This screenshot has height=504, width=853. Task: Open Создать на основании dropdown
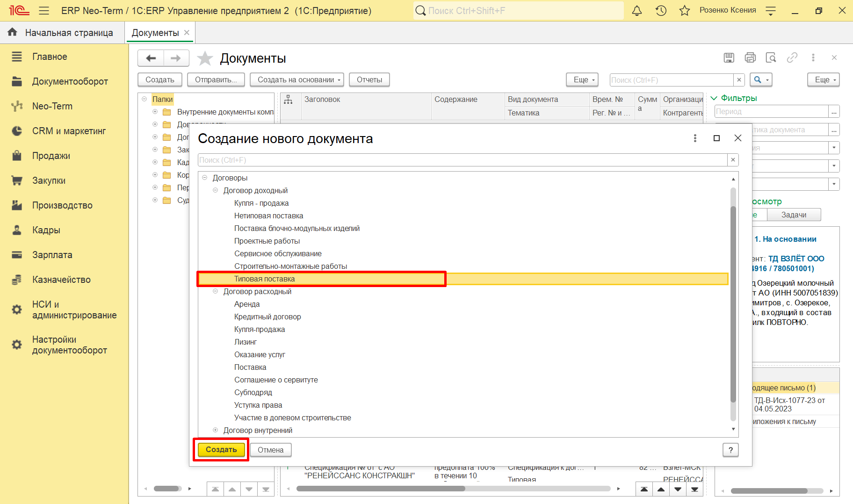pos(297,79)
